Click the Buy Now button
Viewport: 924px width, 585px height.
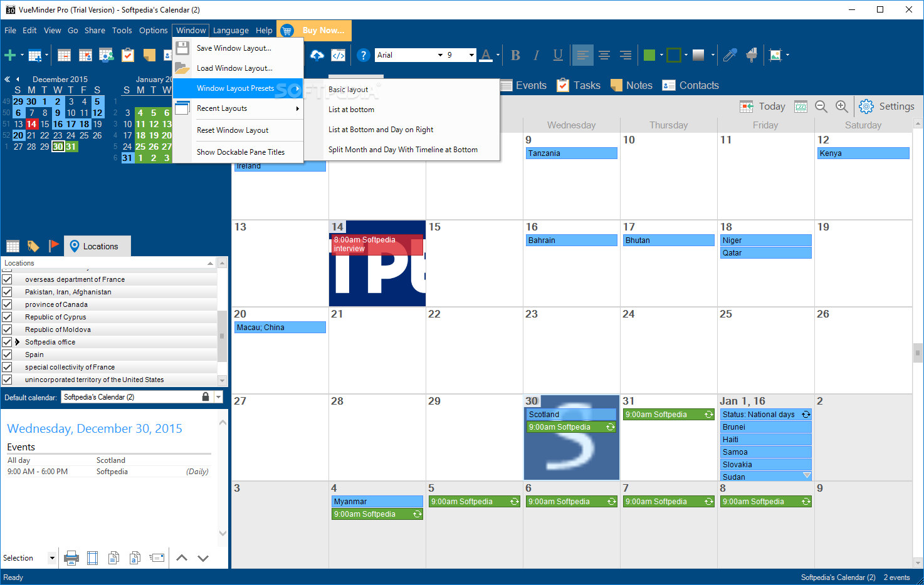314,30
